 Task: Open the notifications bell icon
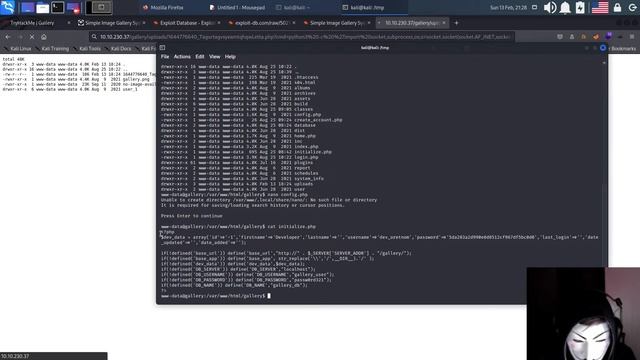[565, 7]
